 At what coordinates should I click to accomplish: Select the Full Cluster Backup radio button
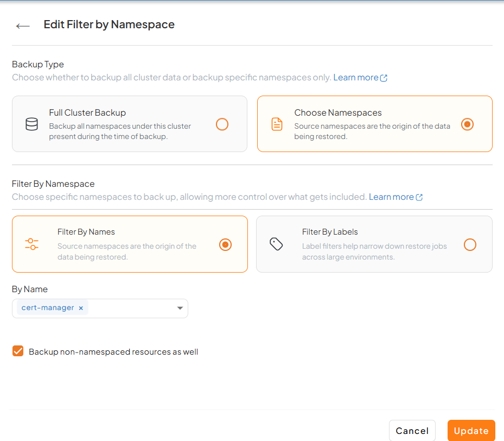pos(222,124)
